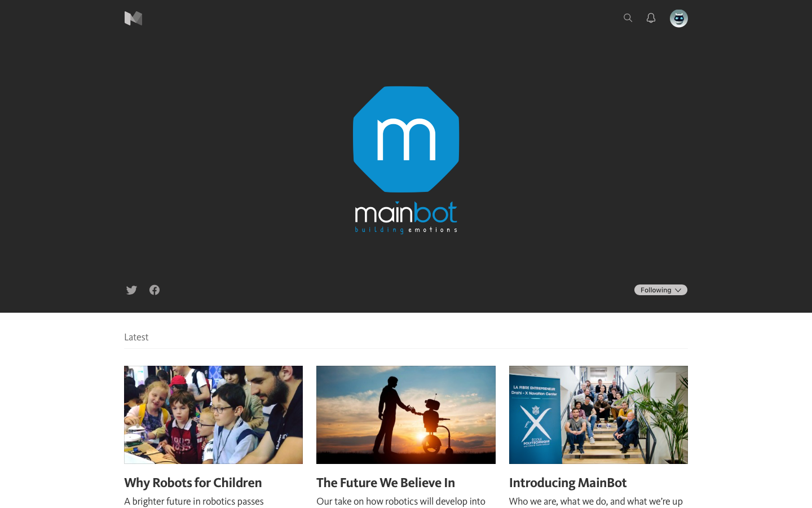The width and height of the screenshot is (812, 508).
Task: Click the "Who we are, what we do" subtitle
Action: point(596,501)
